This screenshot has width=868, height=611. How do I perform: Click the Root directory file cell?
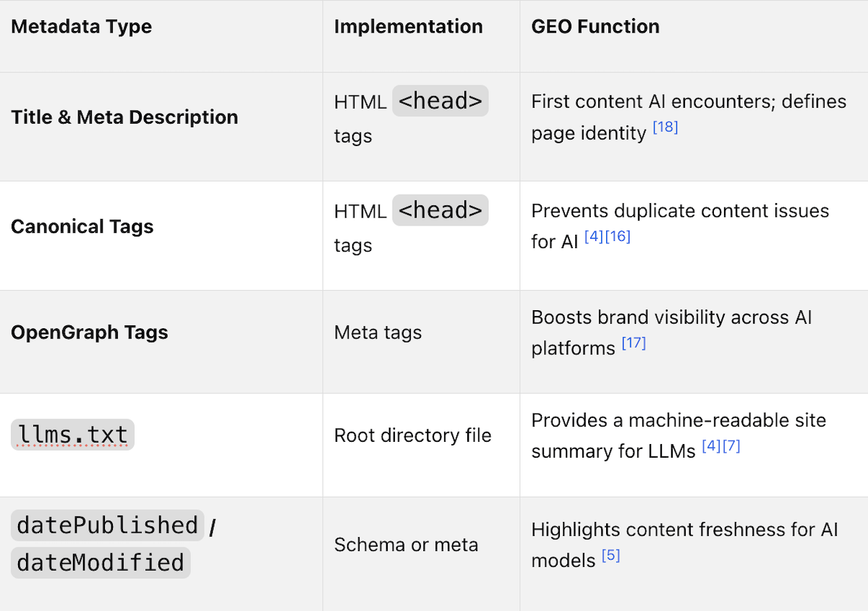[x=413, y=435]
